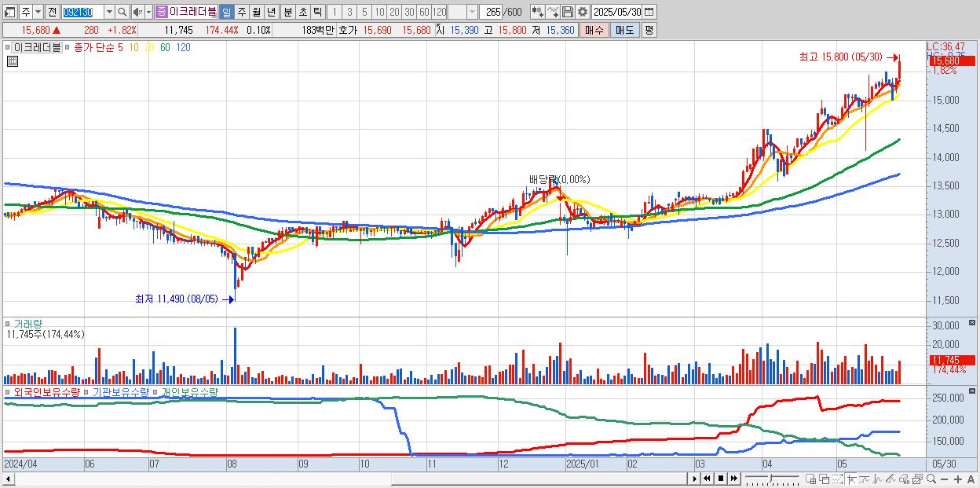Select the 30 interval button
This screenshot has height=488, width=980.
point(409,12)
